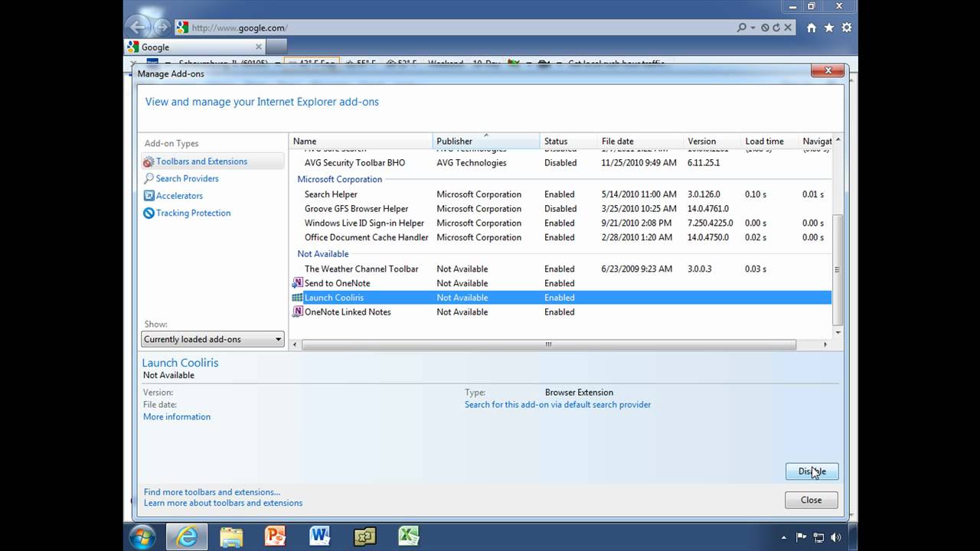Image resolution: width=980 pixels, height=551 pixels.
Task: Select Groove GFS Browser Helper add-on
Action: pos(560,209)
